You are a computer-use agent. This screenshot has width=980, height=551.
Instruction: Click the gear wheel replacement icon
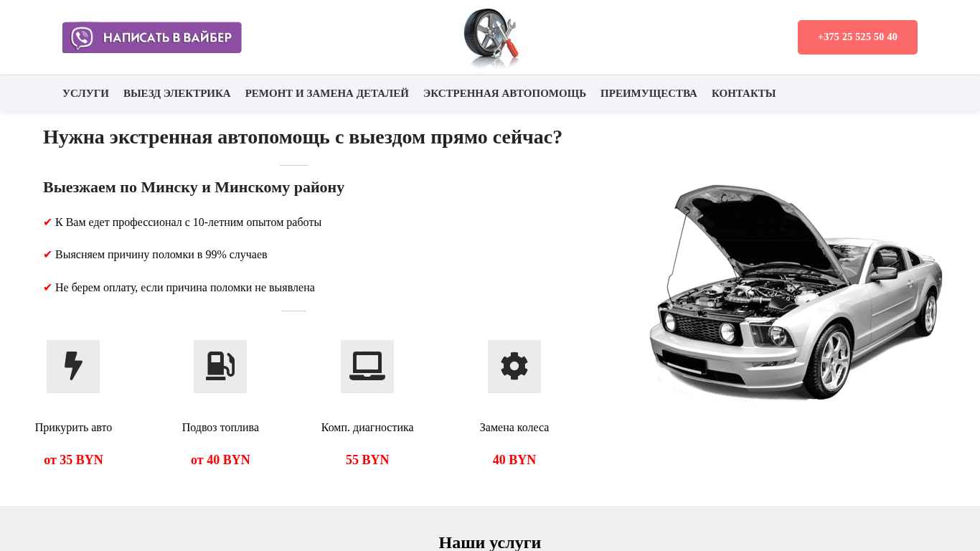coord(514,367)
